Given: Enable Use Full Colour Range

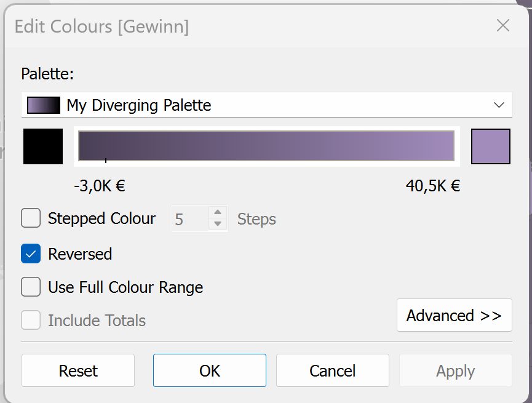Looking at the screenshot, I should 31,287.
